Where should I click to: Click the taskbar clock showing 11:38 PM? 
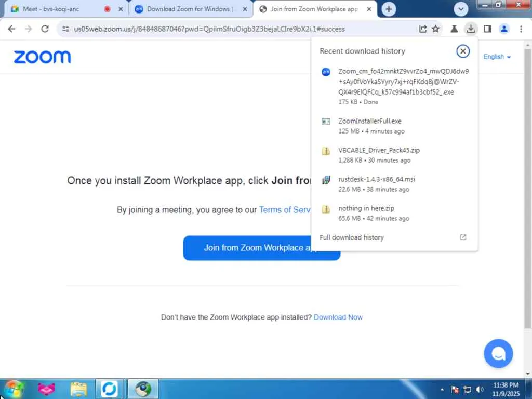pos(506,389)
